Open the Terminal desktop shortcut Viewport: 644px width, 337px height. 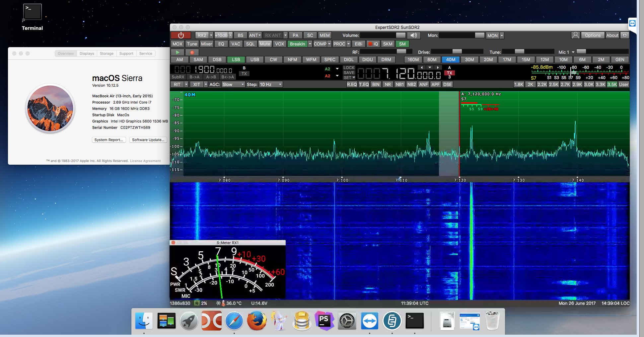point(32,17)
